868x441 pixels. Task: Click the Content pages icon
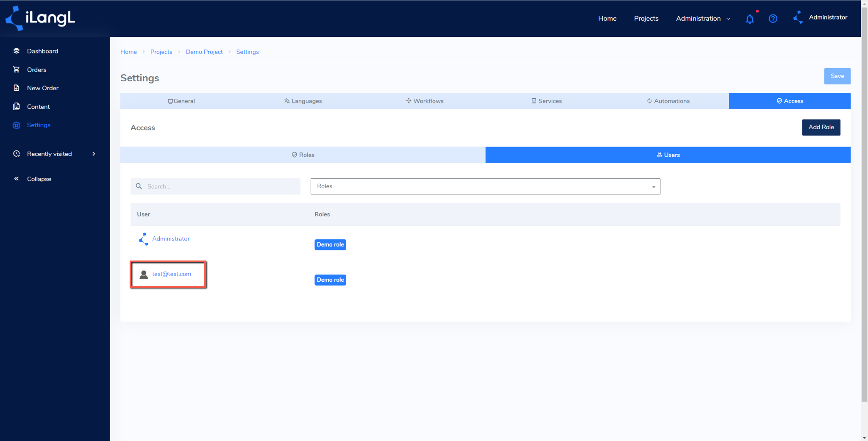click(17, 106)
